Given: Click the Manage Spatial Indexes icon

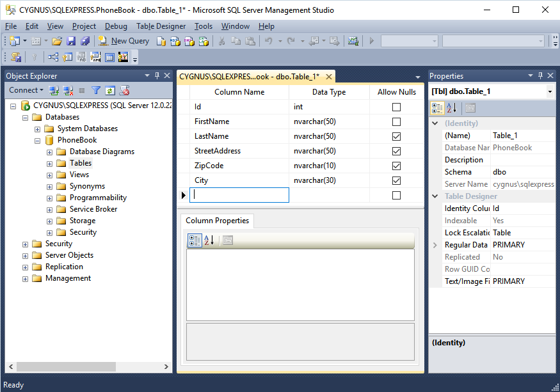Looking at the screenshot, I should point(124,57).
